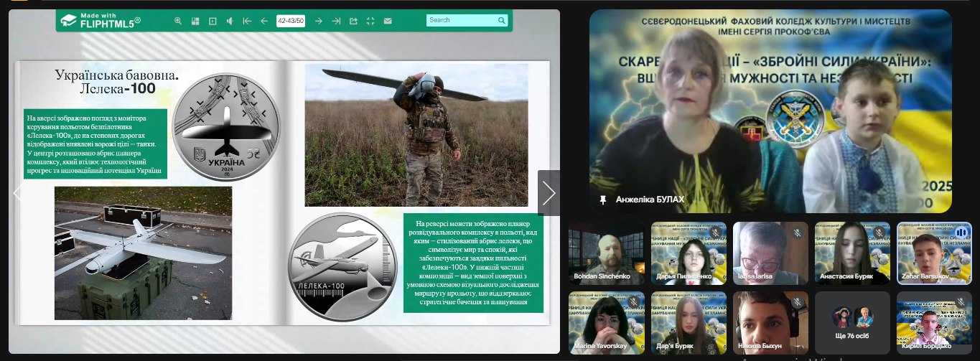Go to the next page using toolbar arrow
Image resolution: width=980 pixels, height=361 pixels.
point(319,21)
